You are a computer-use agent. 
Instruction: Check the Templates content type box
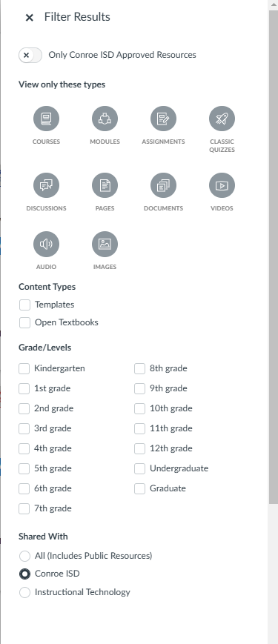click(24, 305)
